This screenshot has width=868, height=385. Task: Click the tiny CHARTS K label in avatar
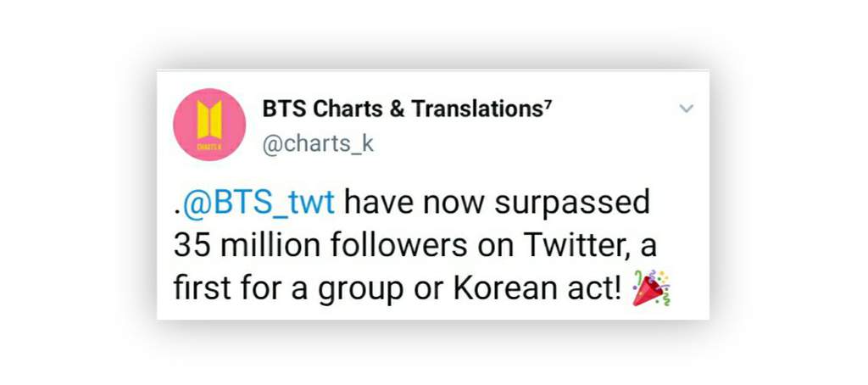209,147
